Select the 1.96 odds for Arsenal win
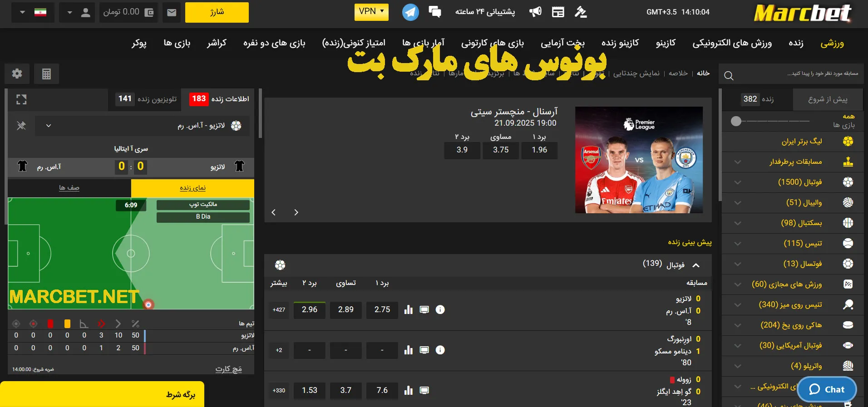Viewport: 868px width, 407px height. tap(539, 150)
